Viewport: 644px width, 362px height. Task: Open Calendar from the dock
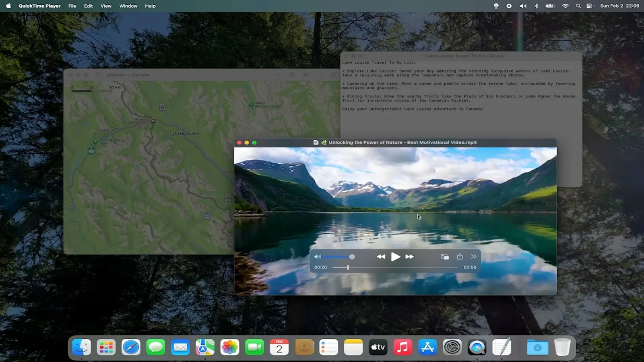279,347
